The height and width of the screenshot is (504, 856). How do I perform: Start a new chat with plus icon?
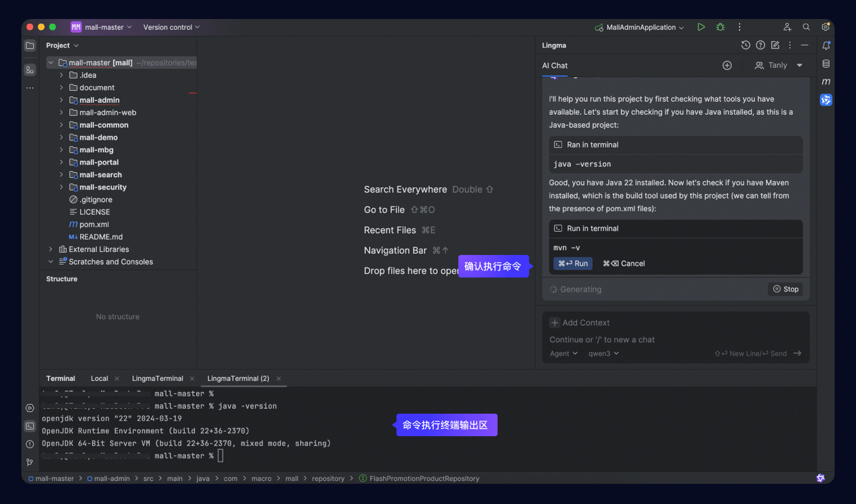(x=727, y=65)
